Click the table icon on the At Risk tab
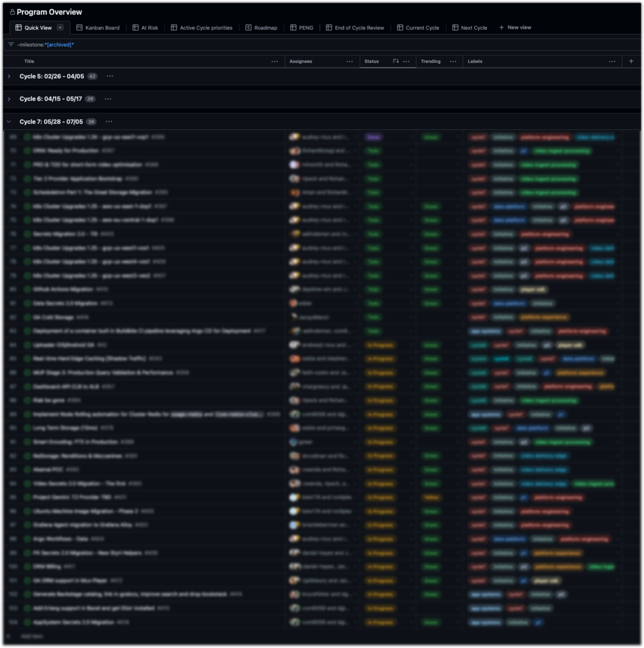644x648 pixels. point(135,27)
